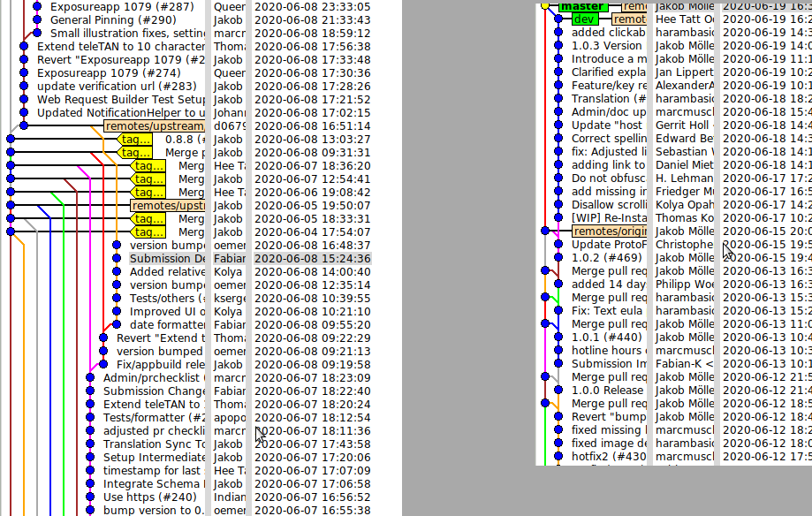
Task: Click author 'Friedger' in right window
Action: click(685, 191)
